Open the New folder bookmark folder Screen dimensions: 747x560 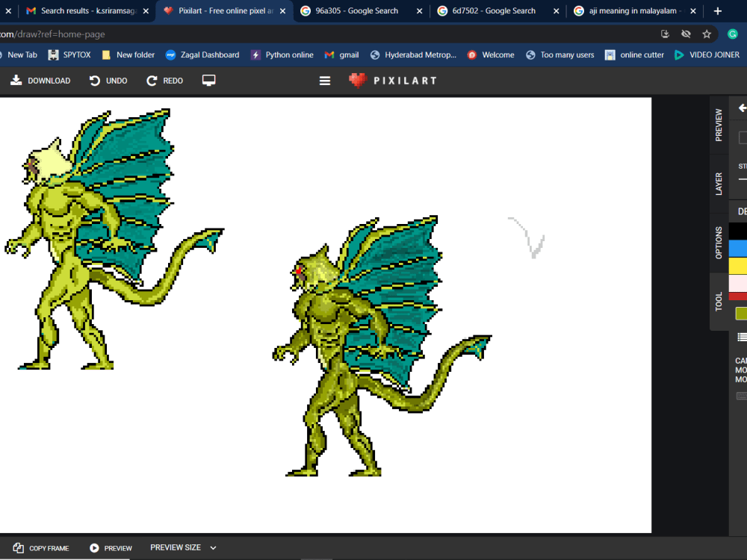[128, 55]
